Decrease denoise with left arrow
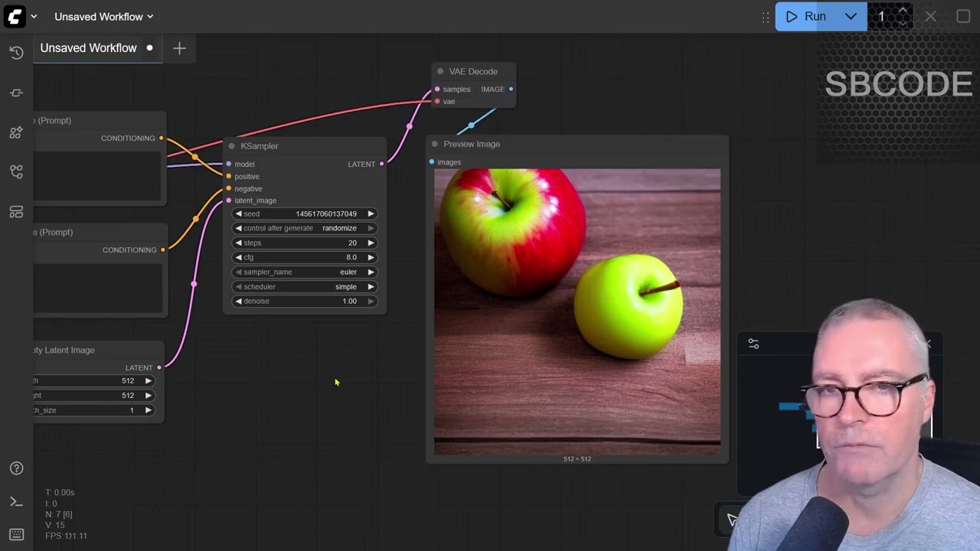The height and width of the screenshot is (551, 980). [238, 301]
